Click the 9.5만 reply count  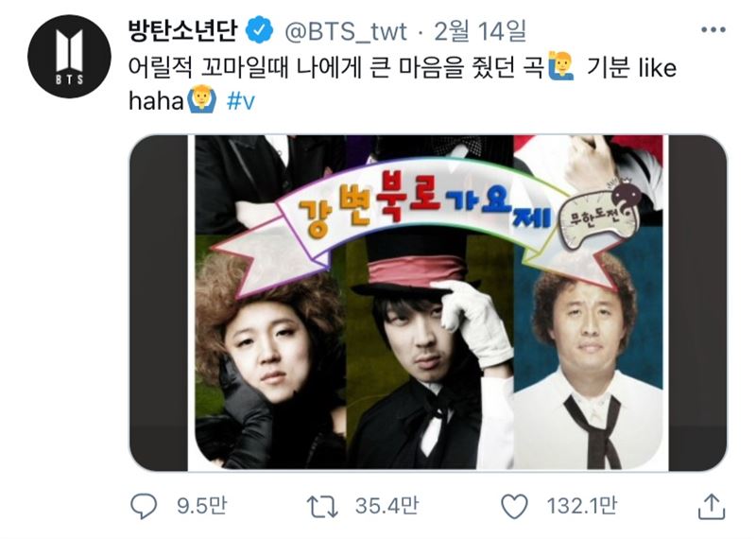click(x=201, y=506)
